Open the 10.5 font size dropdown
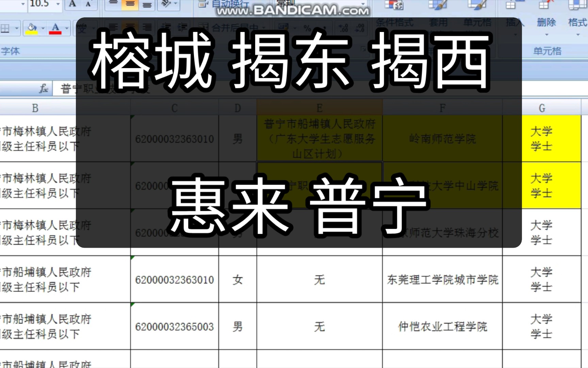 [58, 4]
